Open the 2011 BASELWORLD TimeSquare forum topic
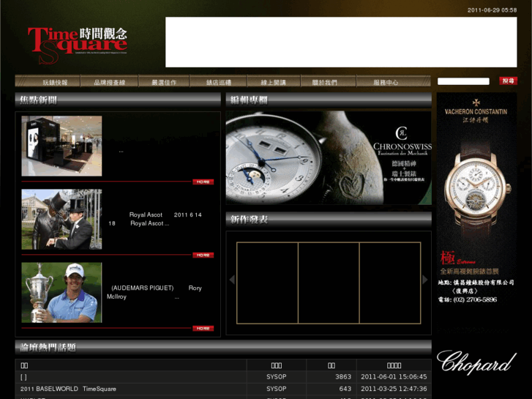Screen dimensions: 532x399 68,389
